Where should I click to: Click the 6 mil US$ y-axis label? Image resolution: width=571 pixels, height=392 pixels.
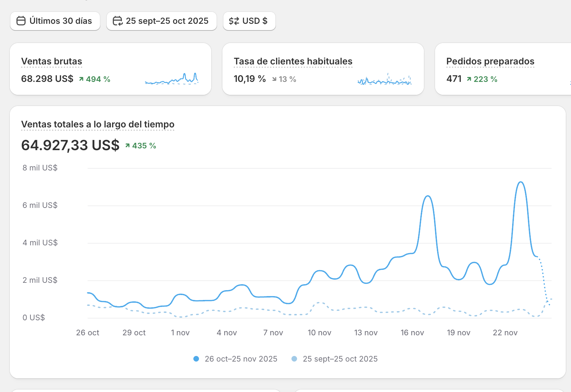40,205
